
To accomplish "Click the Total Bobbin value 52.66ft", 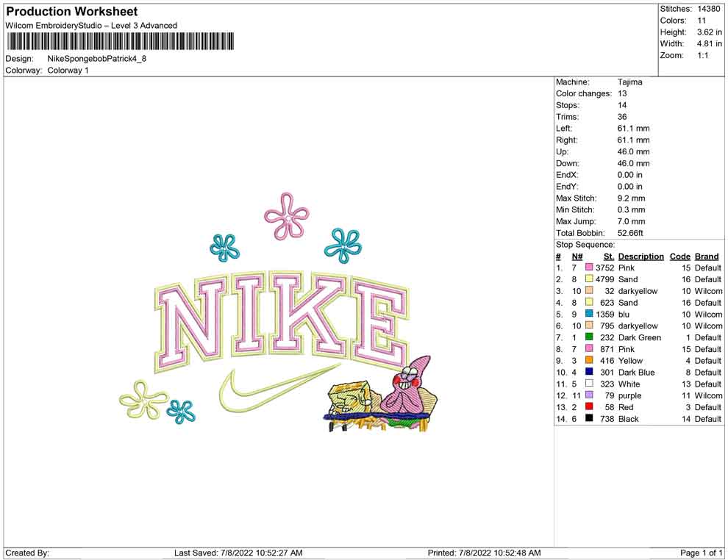I will [x=630, y=232].
